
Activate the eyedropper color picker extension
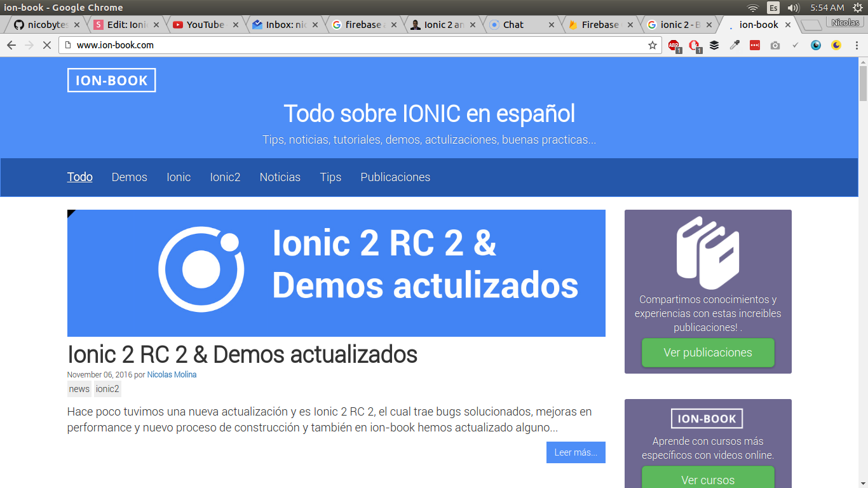click(735, 45)
